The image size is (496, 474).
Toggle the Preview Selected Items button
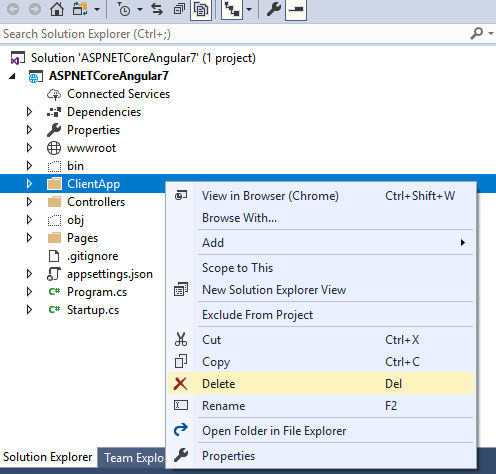coord(296,10)
